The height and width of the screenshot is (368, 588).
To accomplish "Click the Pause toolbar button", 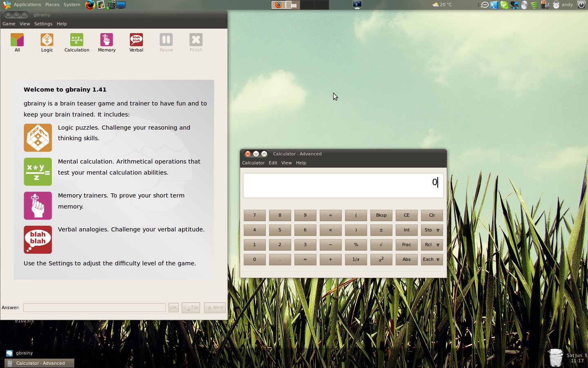I will point(166,43).
